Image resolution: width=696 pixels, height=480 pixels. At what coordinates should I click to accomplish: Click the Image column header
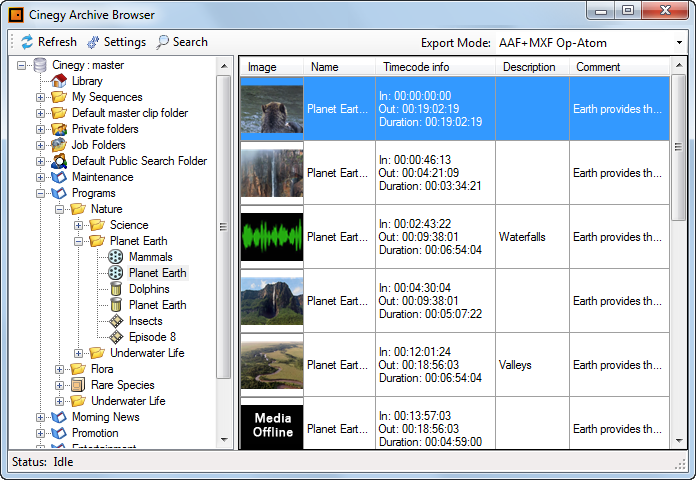tap(272, 67)
